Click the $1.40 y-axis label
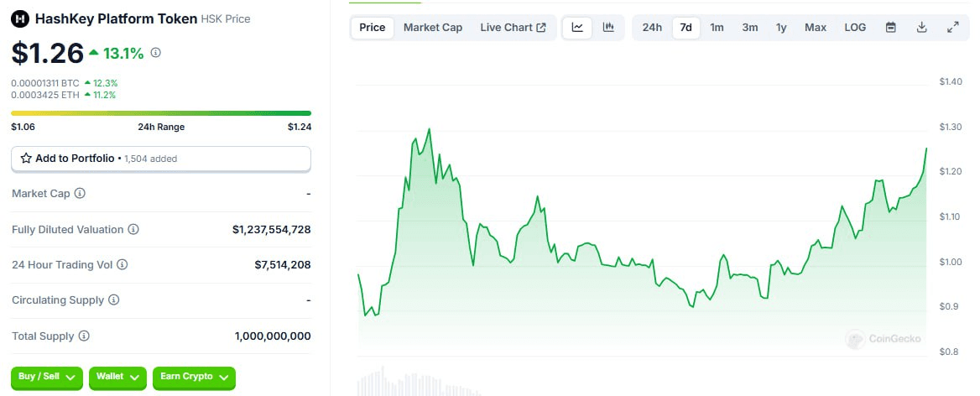Viewport: 980px width, 396px height. point(951,82)
